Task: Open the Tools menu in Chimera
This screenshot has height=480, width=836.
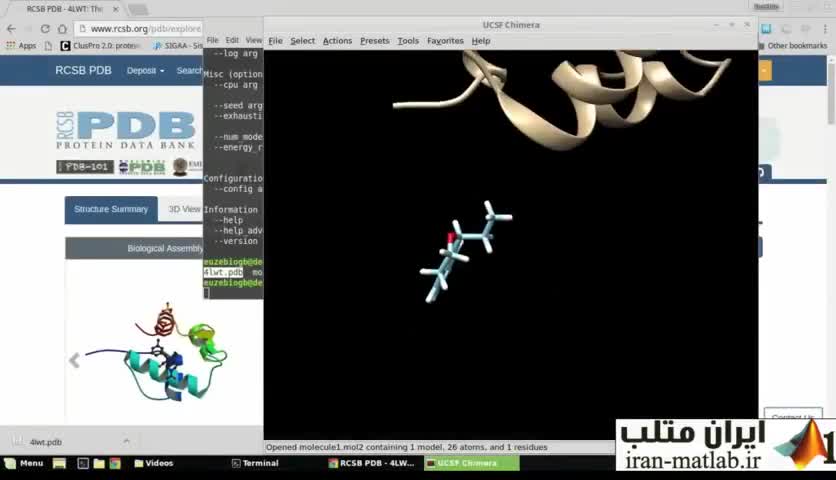Action: (x=408, y=41)
